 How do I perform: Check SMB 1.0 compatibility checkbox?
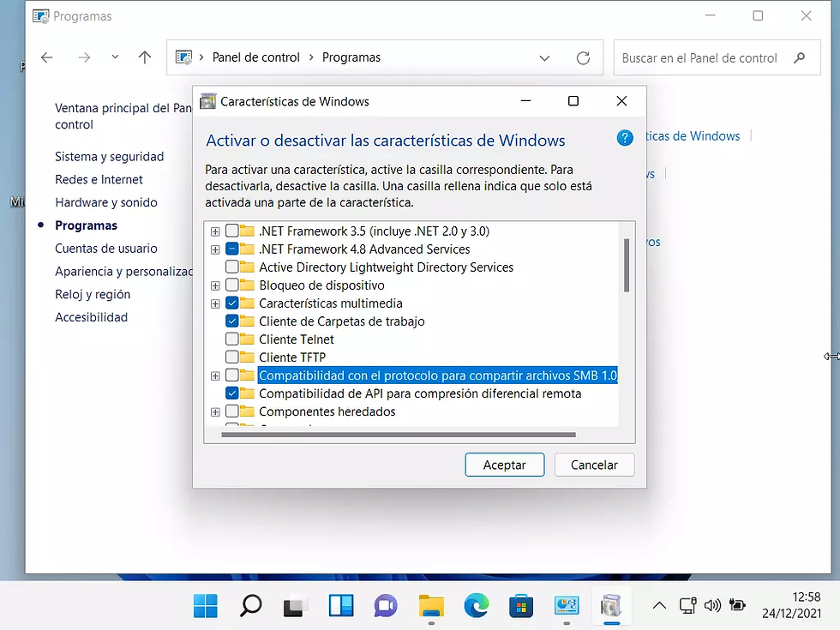232,375
